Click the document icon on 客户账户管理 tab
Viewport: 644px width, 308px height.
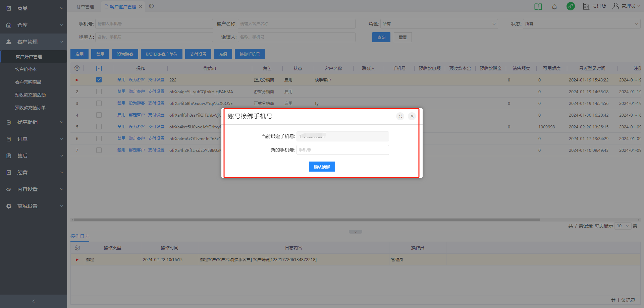[107, 6]
